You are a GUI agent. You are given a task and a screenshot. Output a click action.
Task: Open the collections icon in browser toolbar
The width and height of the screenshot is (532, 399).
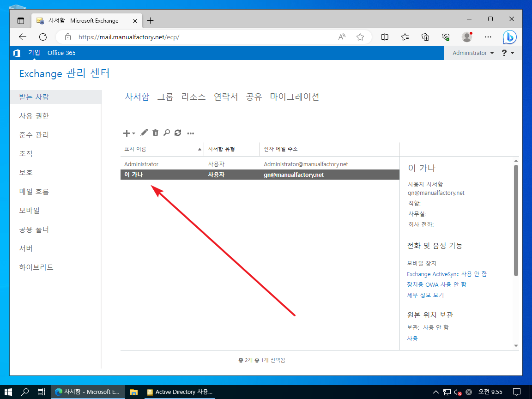[x=425, y=37]
